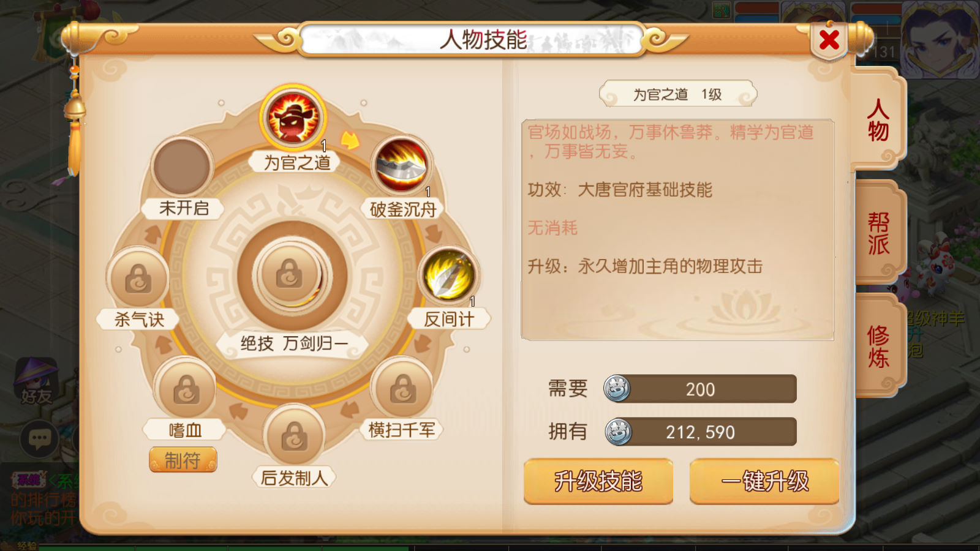Tap the locked 杀气诀 skill icon
Viewport: 980px width, 551px height.
pos(138,278)
